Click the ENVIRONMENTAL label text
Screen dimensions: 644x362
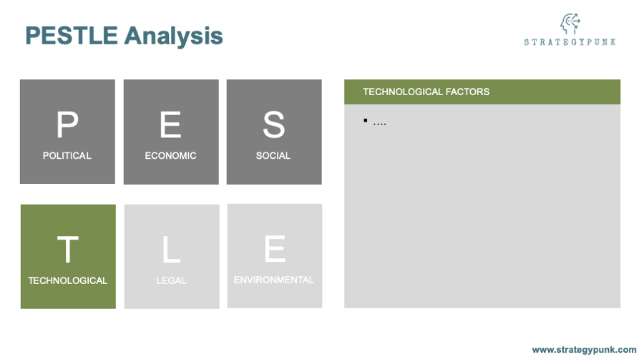tap(274, 280)
